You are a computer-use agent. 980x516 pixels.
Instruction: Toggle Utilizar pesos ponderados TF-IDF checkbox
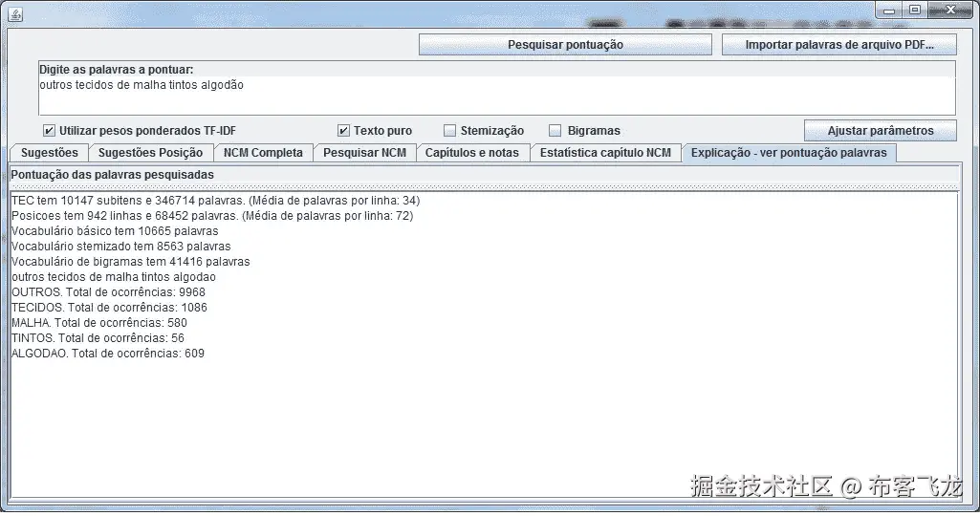pyautogui.click(x=49, y=131)
